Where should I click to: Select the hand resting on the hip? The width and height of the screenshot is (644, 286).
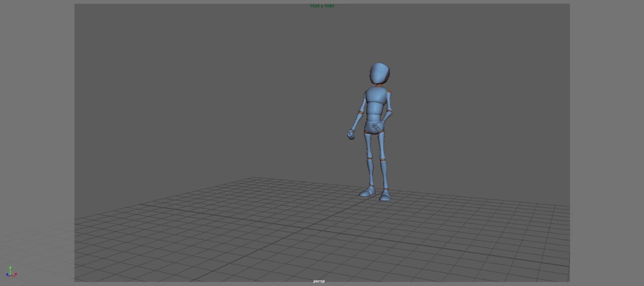[378, 127]
